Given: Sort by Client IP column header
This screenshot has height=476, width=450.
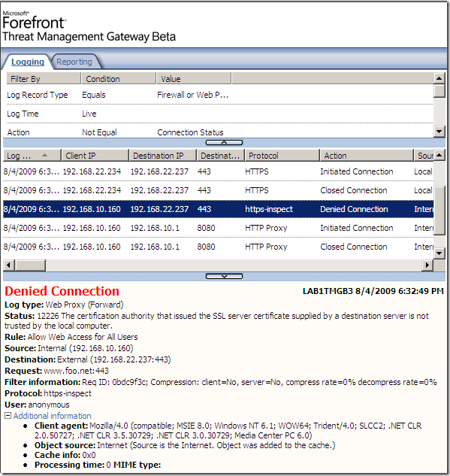Looking at the screenshot, I should click(x=95, y=156).
